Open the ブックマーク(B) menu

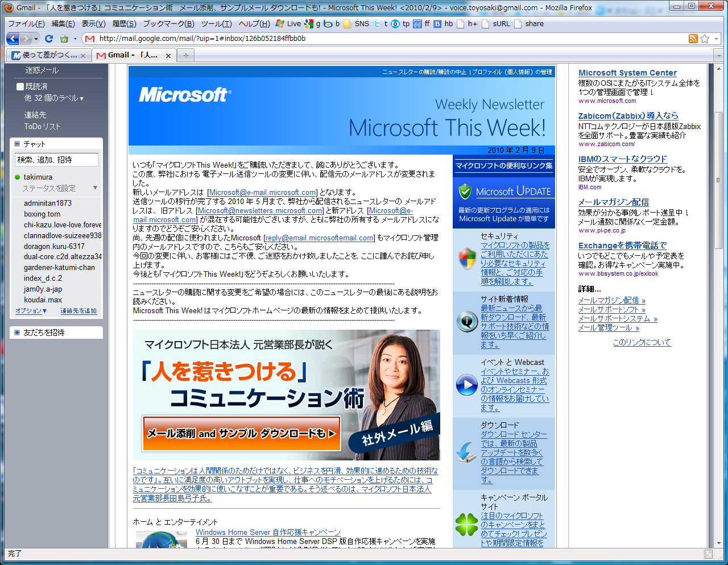tap(168, 24)
